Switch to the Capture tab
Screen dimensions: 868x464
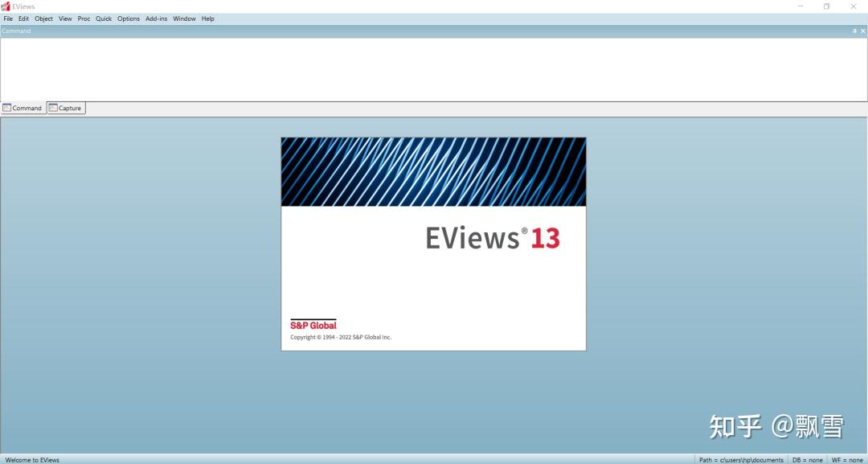pos(68,108)
